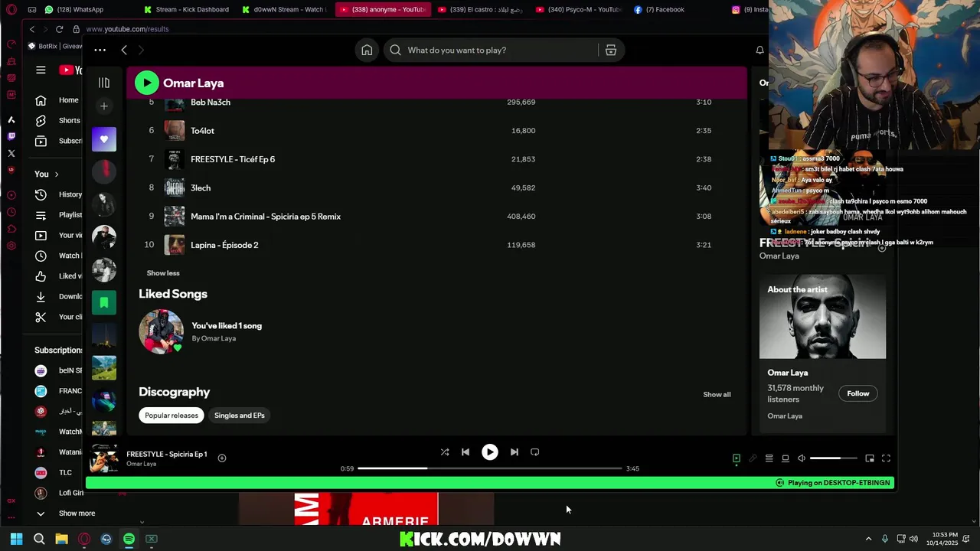
Task: Open lyrics with the microphone icon
Action: 753,458
